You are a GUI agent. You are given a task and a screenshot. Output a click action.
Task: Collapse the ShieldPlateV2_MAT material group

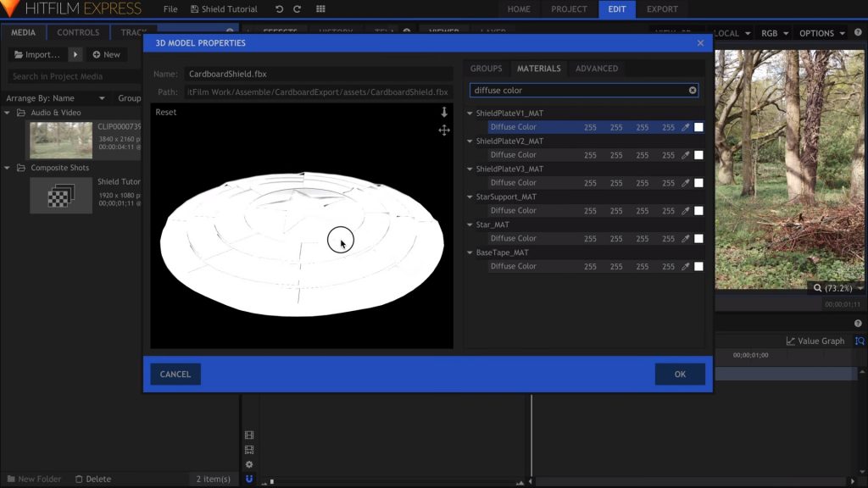coord(470,141)
